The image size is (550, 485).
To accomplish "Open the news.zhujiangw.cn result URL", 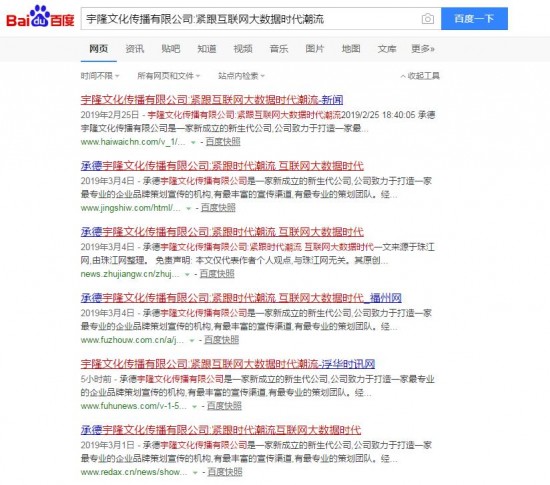I will (130, 274).
